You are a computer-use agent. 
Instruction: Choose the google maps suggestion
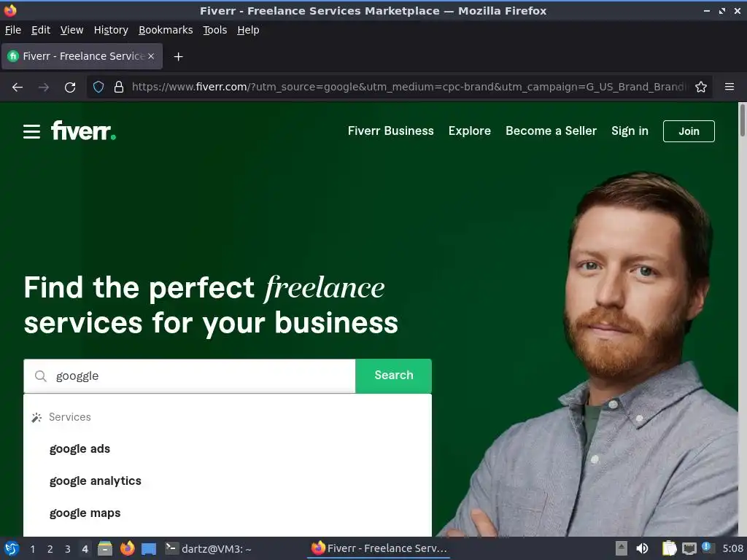(85, 513)
